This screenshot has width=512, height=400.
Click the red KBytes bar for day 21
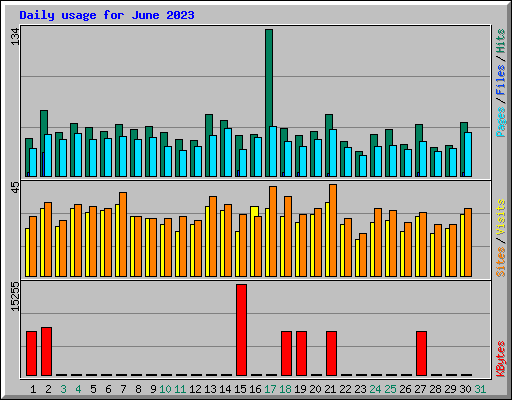tap(331, 353)
